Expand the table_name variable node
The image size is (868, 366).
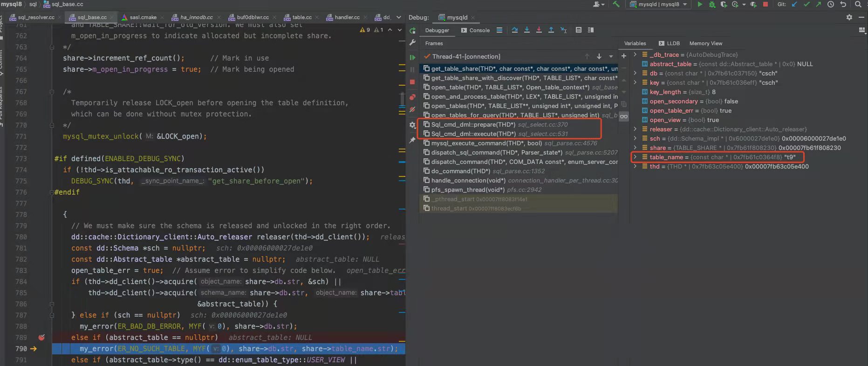635,157
